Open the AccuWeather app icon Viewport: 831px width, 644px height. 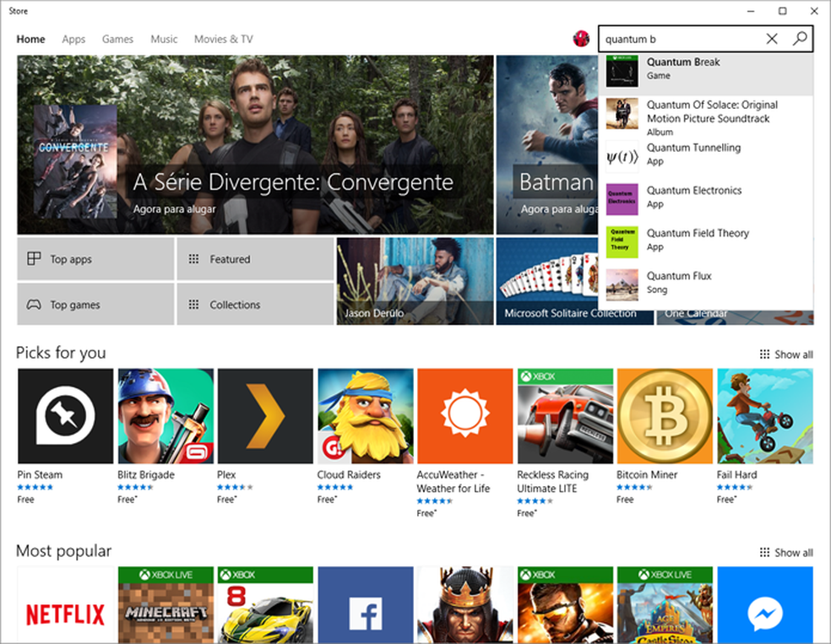coord(465,416)
